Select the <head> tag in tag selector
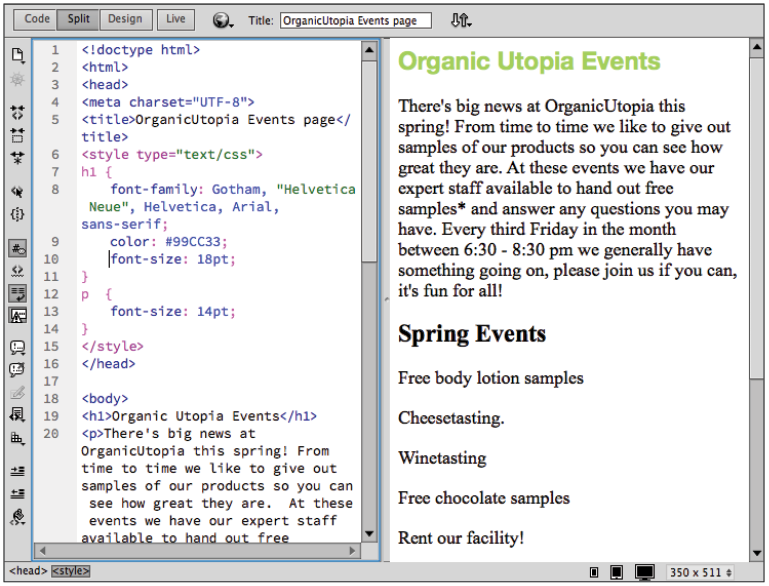Image resolution: width=769 pixels, height=586 pixels. click(26, 572)
